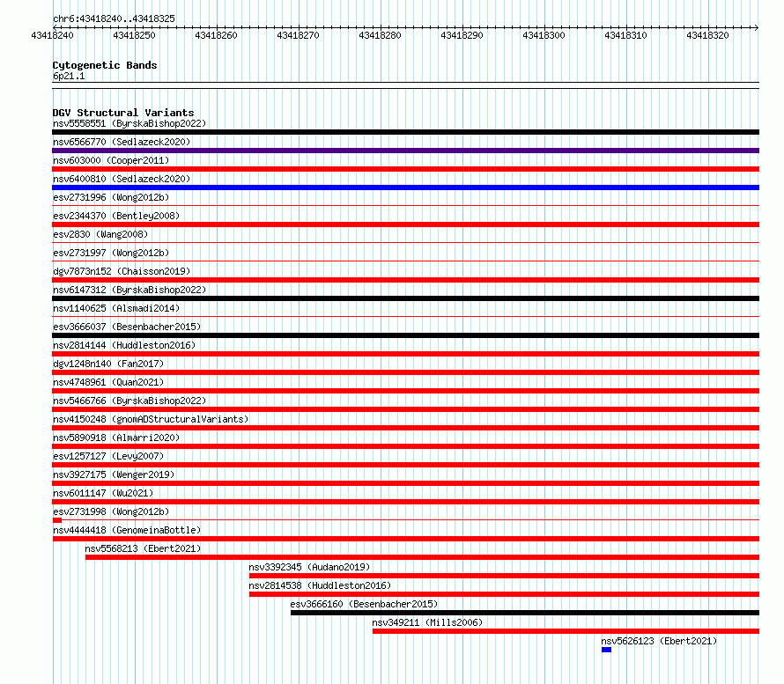Click the black bar under nsv5558551

tap(405, 132)
